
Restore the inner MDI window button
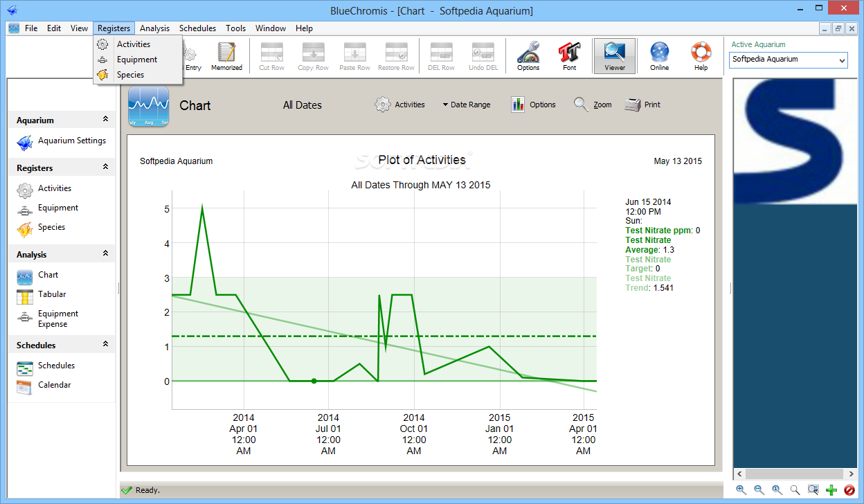(x=838, y=28)
